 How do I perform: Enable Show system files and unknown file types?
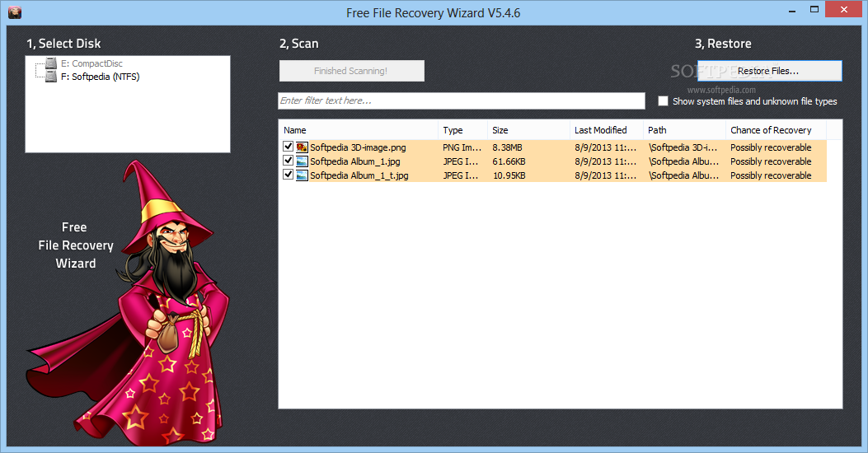(x=664, y=101)
